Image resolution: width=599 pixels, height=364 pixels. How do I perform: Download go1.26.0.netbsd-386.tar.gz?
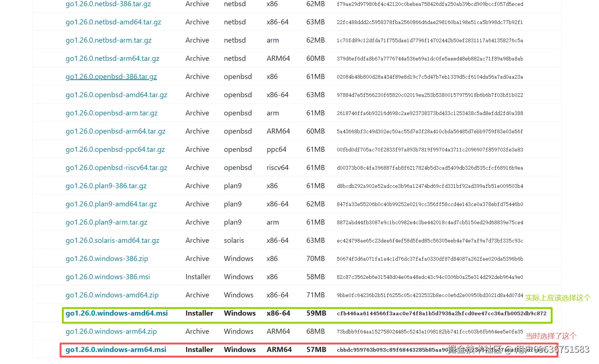108,4
